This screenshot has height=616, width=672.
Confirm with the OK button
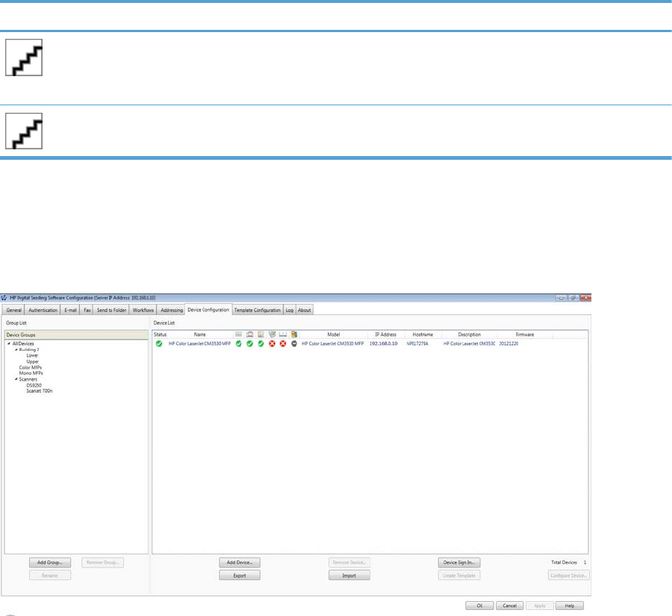pyautogui.click(x=479, y=606)
